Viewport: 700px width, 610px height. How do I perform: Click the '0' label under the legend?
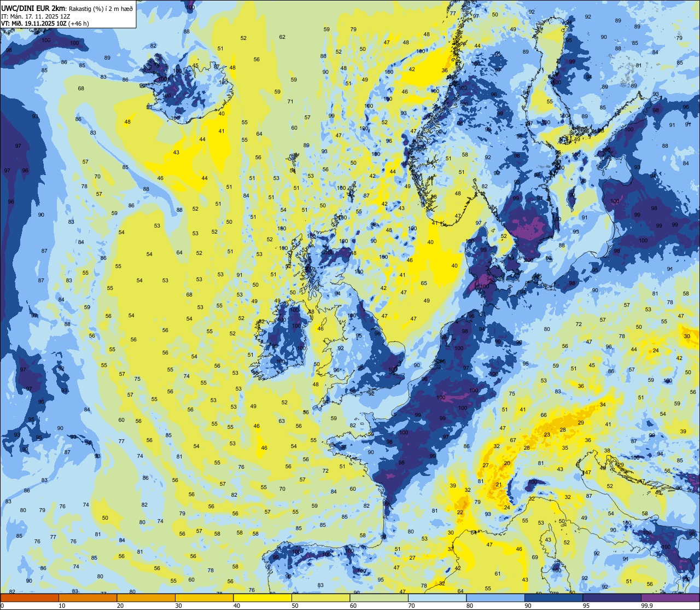2,606
